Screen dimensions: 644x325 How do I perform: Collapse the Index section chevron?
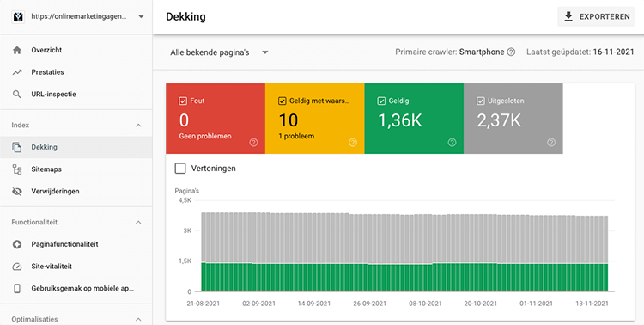pyautogui.click(x=138, y=125)
